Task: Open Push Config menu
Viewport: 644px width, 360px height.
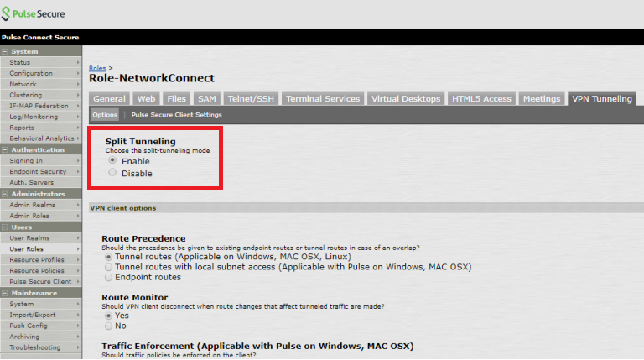Action: pos(40,326)
